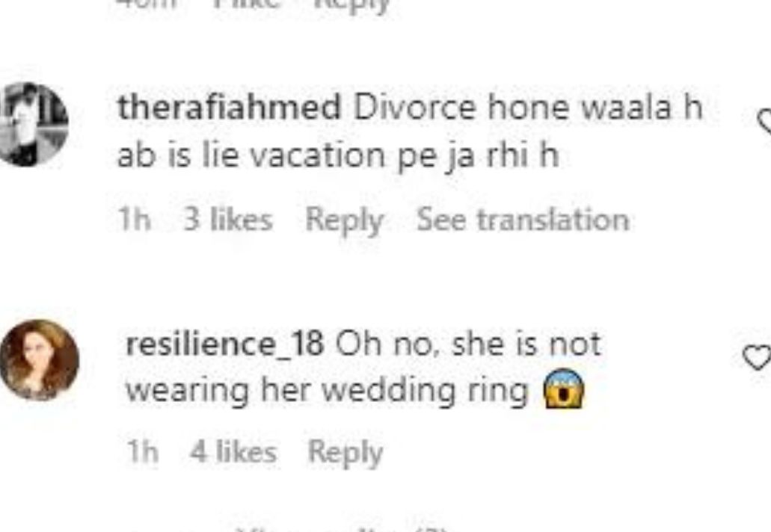
Task: Like resilience_18's comment with the heart icon
Action: pos(757,358)
